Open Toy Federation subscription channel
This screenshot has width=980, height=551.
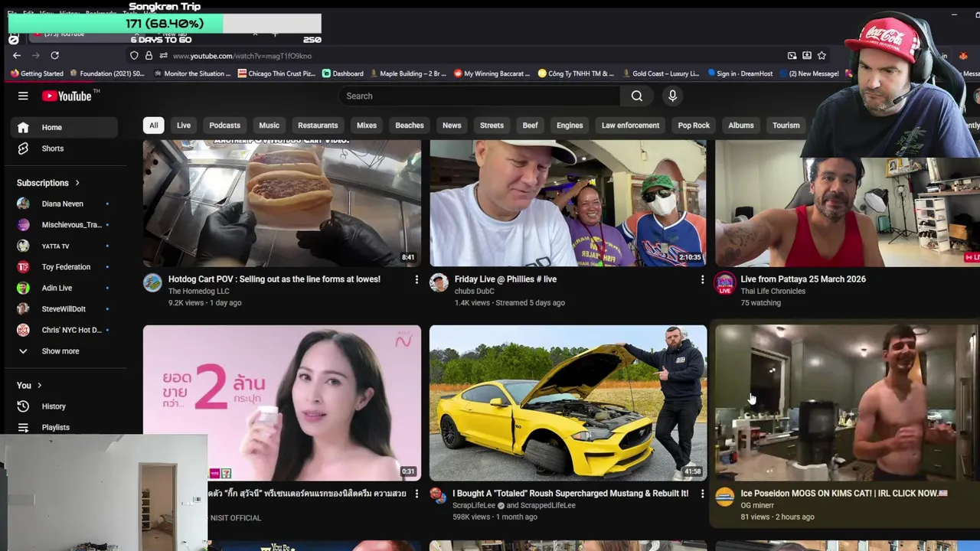(64, 267)
